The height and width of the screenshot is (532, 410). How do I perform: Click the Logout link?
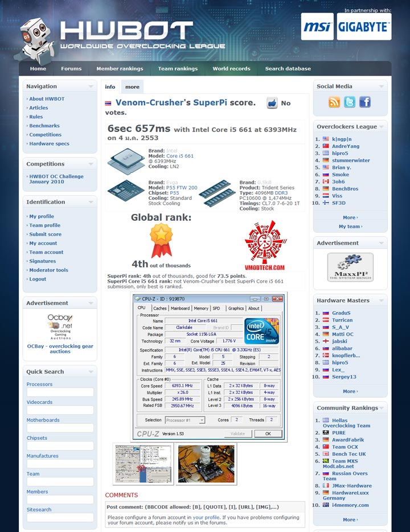pyautogui.click(x=38, y=279)
